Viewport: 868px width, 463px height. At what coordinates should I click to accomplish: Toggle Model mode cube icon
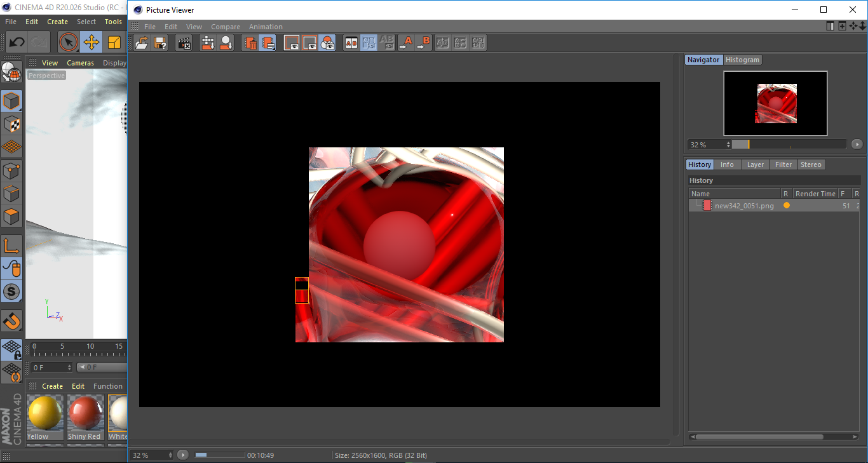tap(11, 101)
